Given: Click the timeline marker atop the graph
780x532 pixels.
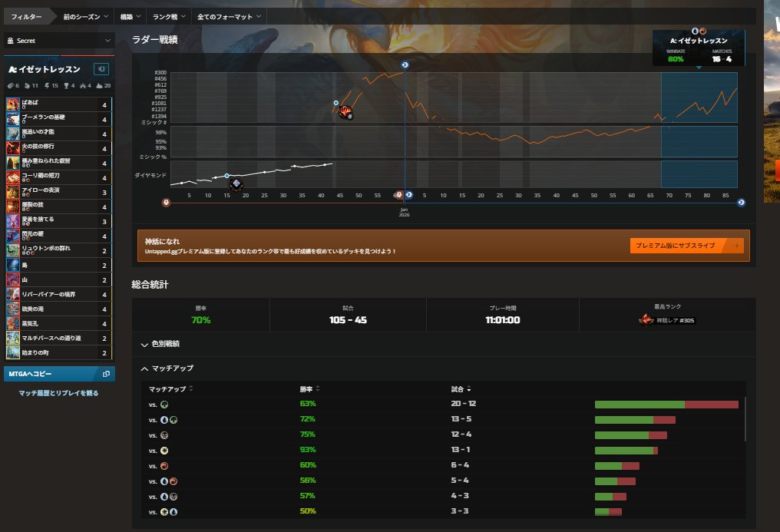Looking at the screenshot, I should click(405, 64).
